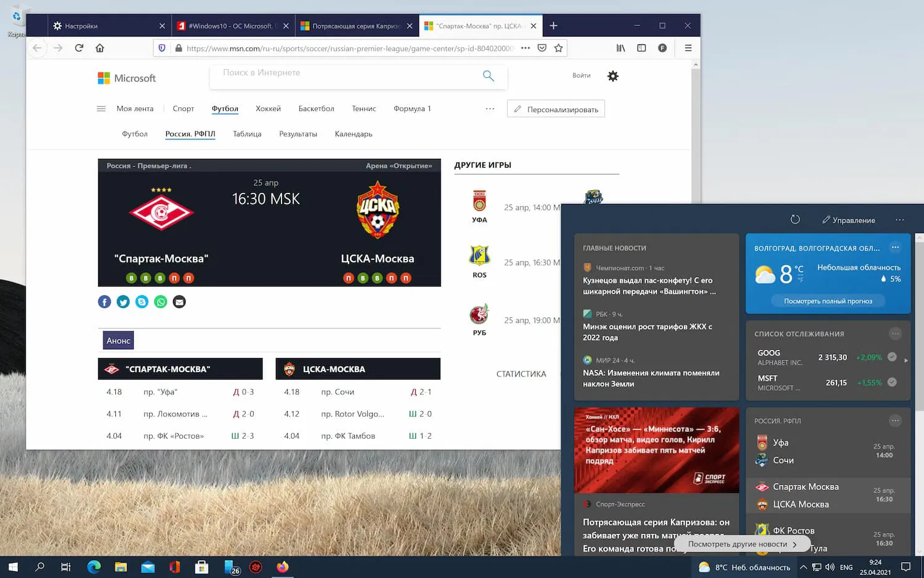This screenshot has width=924, height=578.
Task: Open the Firefox account icon
Action: pos(662,48)
